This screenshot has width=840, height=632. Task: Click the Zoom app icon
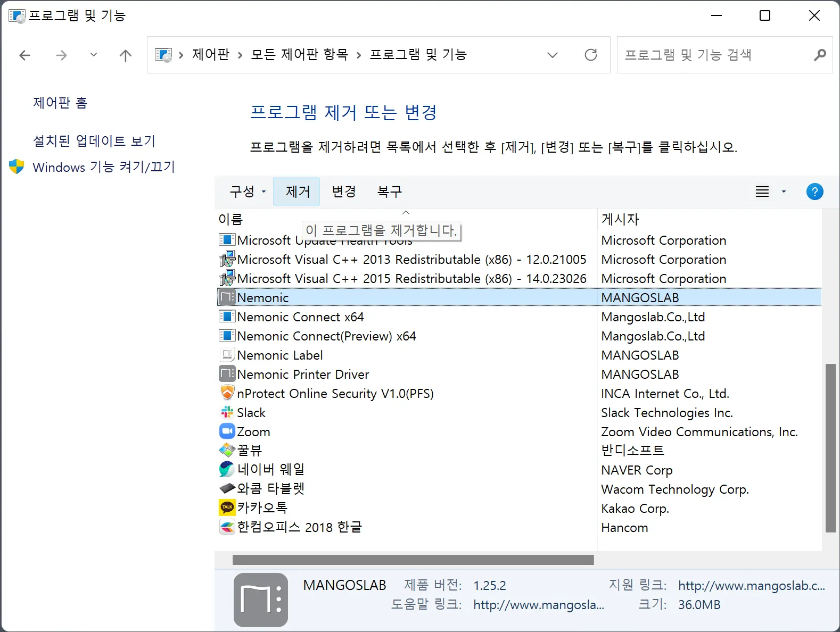(227, 431)
